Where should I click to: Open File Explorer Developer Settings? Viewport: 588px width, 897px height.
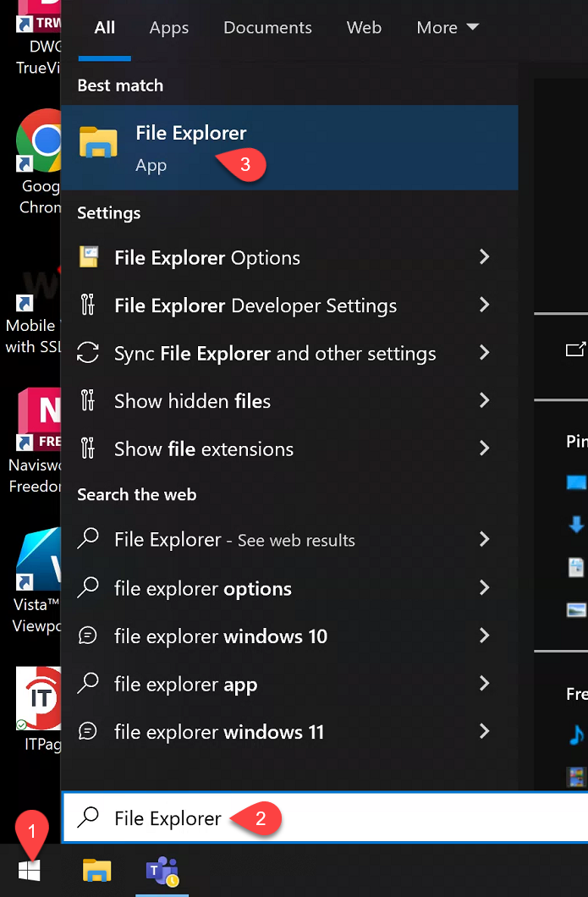256,305
